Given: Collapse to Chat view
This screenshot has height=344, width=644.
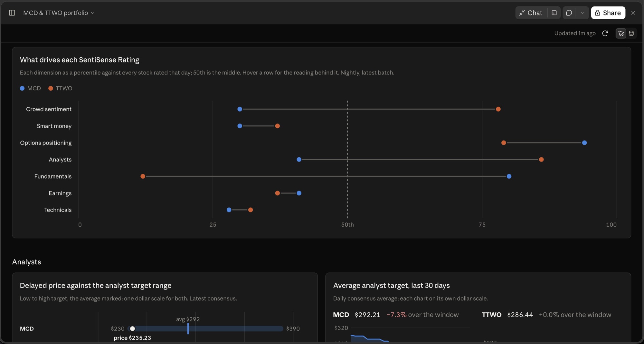Looking at the screenshot, I should [531, 13].
